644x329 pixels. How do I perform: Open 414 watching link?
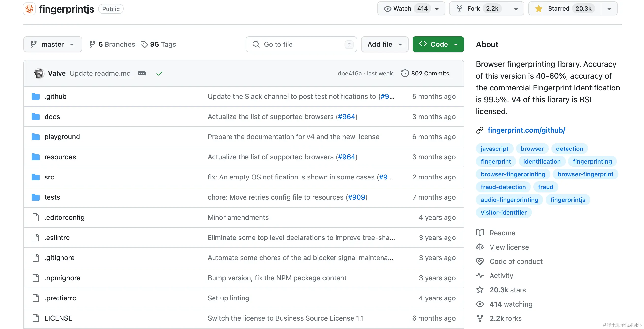(x=511, y=304)
